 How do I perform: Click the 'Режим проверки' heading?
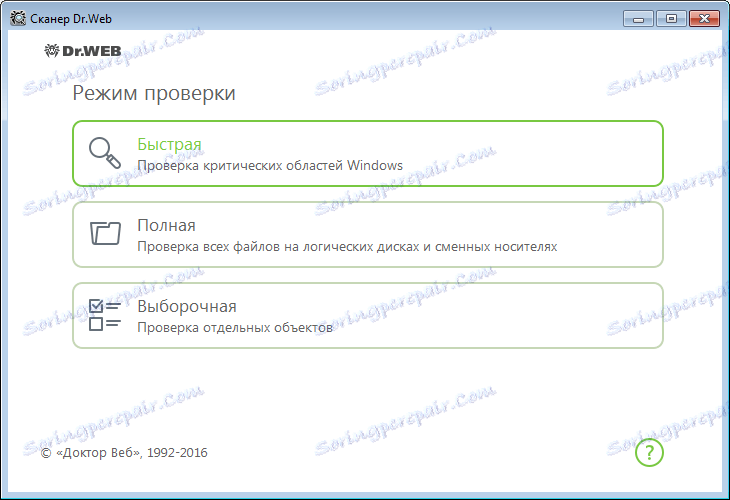coord(154,94)
